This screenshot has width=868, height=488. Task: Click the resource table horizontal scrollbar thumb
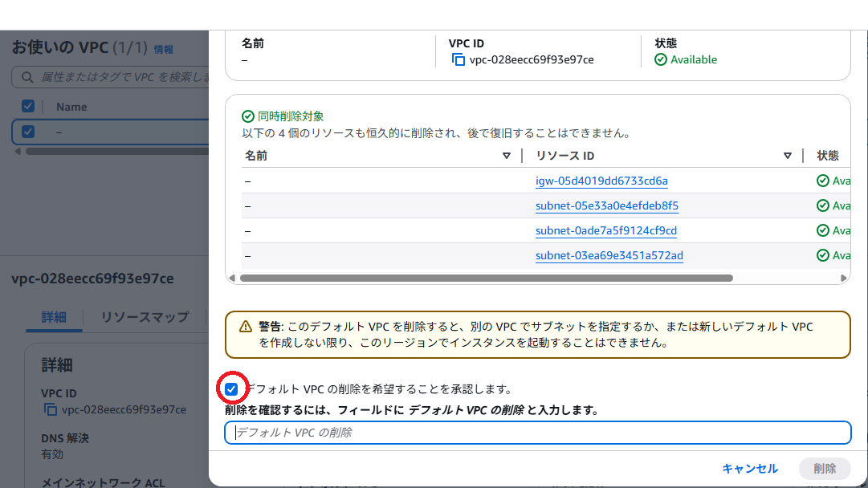(486, 278)
